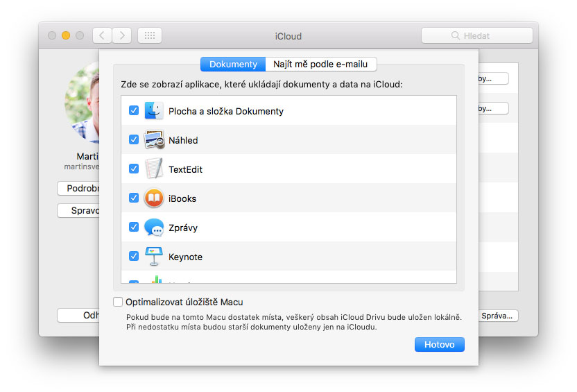Click the Zprávy app icon
This screenshot has width=577, height=392.
tap(154, 227)
